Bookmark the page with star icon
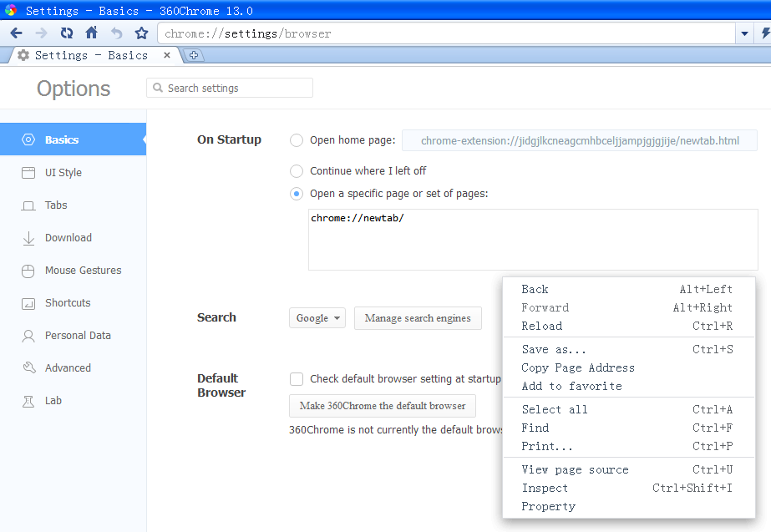Screen dimensions: 771x532 (142, 33)
